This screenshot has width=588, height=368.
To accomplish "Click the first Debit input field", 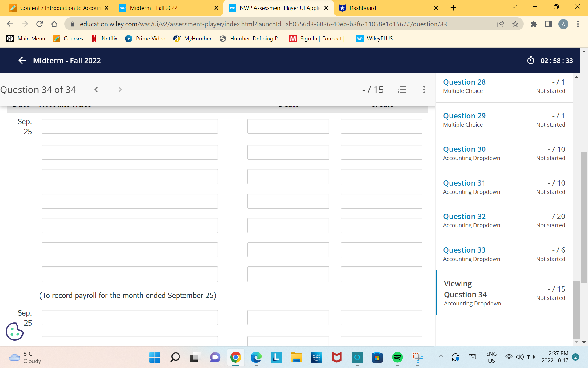I will pyautogui.click(x=288, y=126).
